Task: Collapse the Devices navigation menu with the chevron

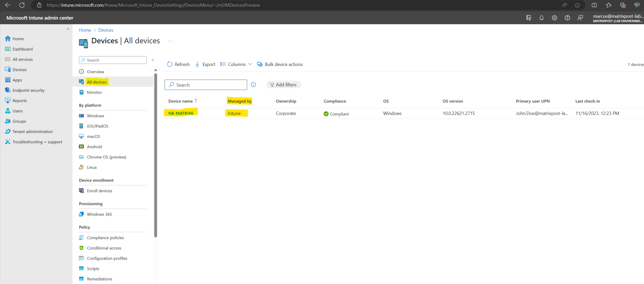Action: (x=153, y=60)
